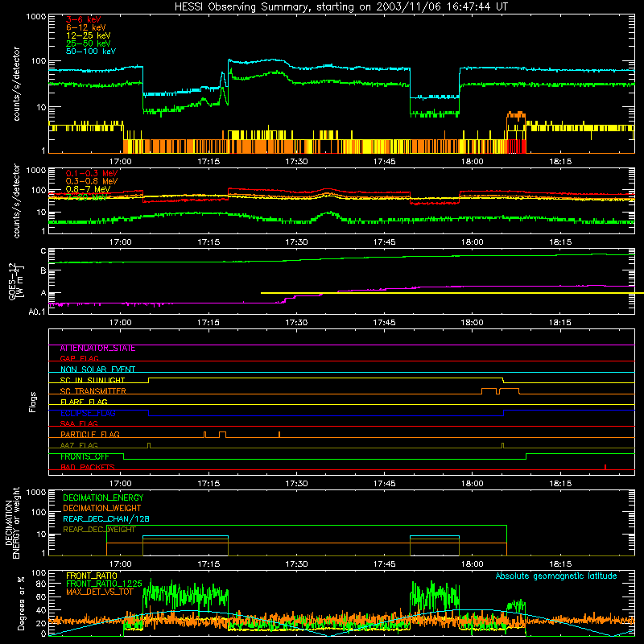Click the yellow 0.8-7 MeV legend label

(88, 189)
